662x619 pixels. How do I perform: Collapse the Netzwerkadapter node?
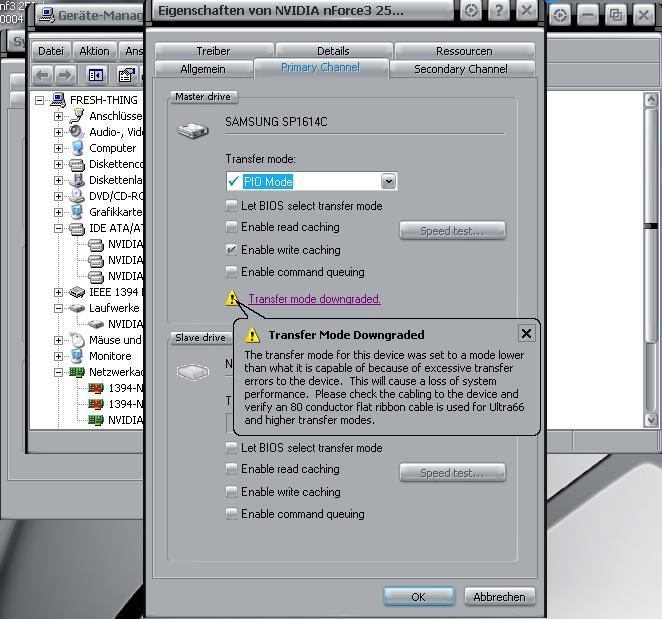(58, 372)
